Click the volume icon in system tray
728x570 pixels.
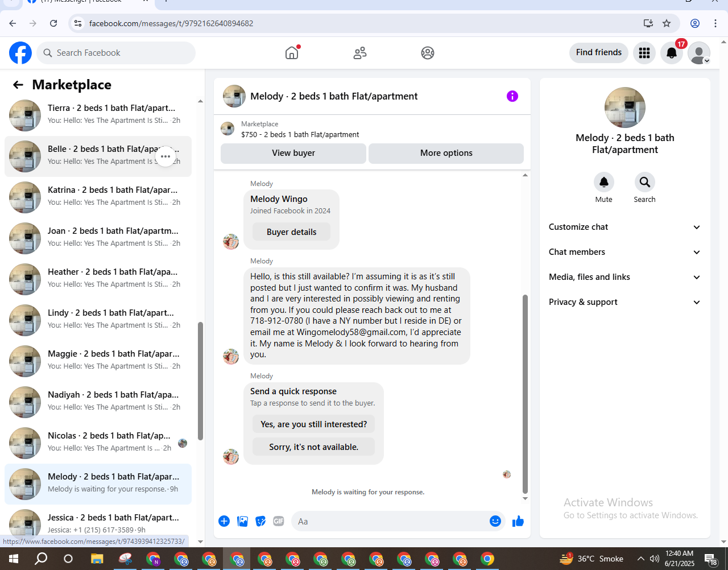[655, 559]
